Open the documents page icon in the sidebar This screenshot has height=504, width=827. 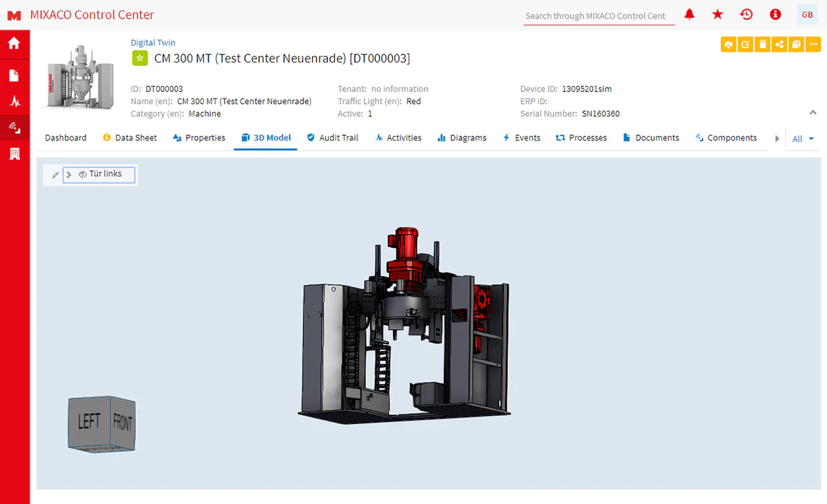(14, 76)
